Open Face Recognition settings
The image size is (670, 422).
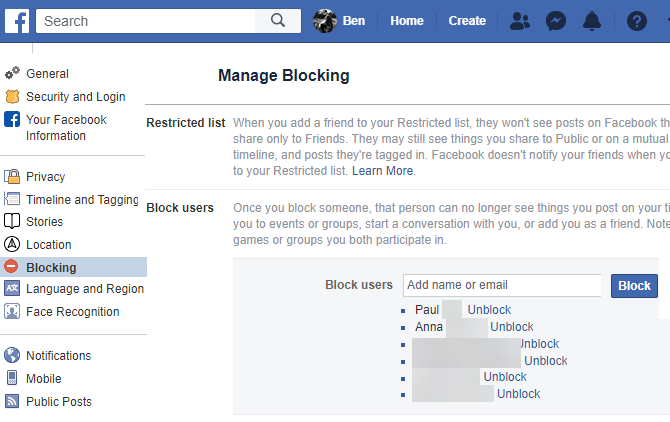pyautogui.click(x=72, y=312)
